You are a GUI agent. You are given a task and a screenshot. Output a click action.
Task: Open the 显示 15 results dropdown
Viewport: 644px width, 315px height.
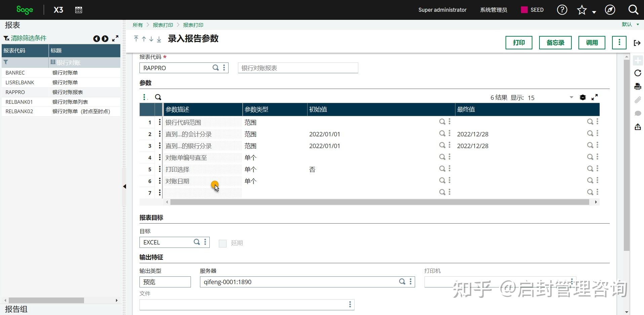(x=571, y=97)
